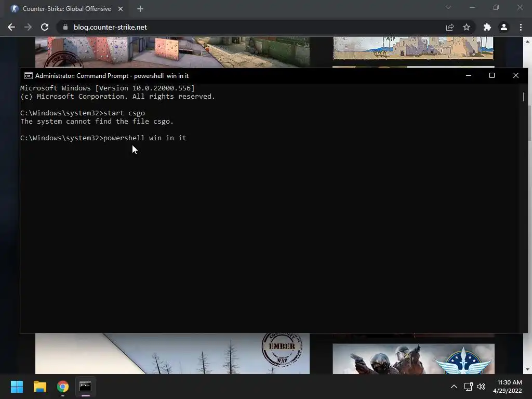
Task: Open the Chrome extensions puzzle icon
Action: [x=487, y=27]
